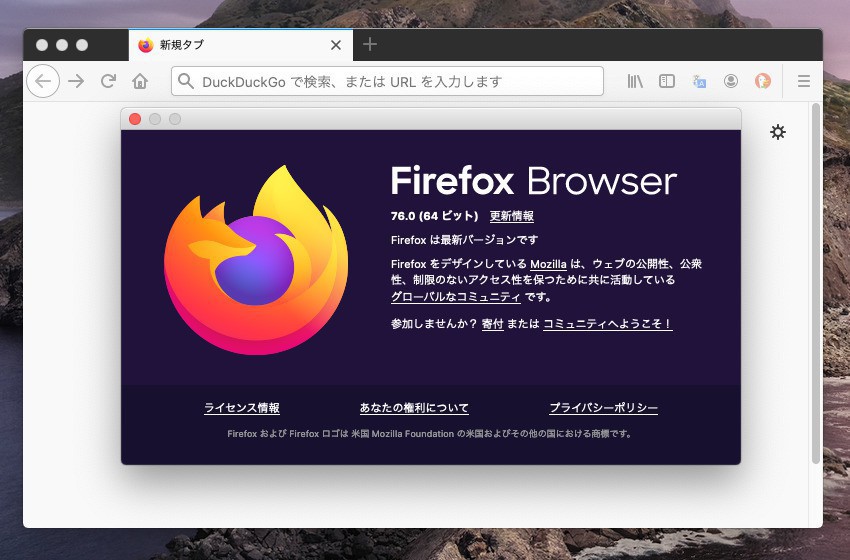The width and height of the screenshot is (850, 560).
Task: Click the version text 76.0 (64 ビット)
Action: tap(434, 216)
